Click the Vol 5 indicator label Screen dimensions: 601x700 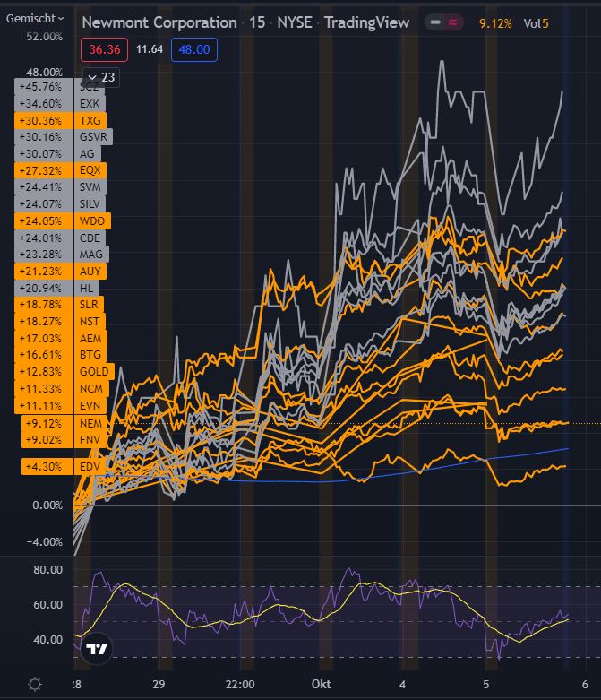536,23
